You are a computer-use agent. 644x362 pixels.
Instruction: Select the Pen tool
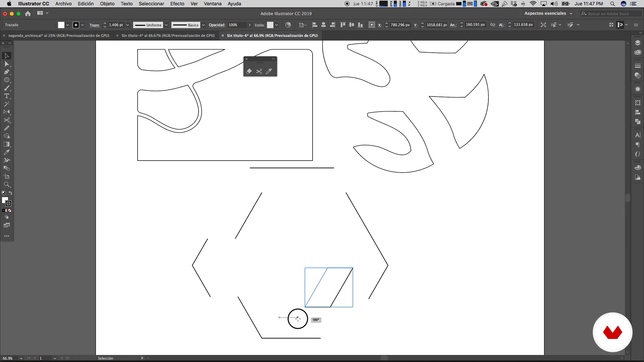pyautogui.click(x=6, y=72)
